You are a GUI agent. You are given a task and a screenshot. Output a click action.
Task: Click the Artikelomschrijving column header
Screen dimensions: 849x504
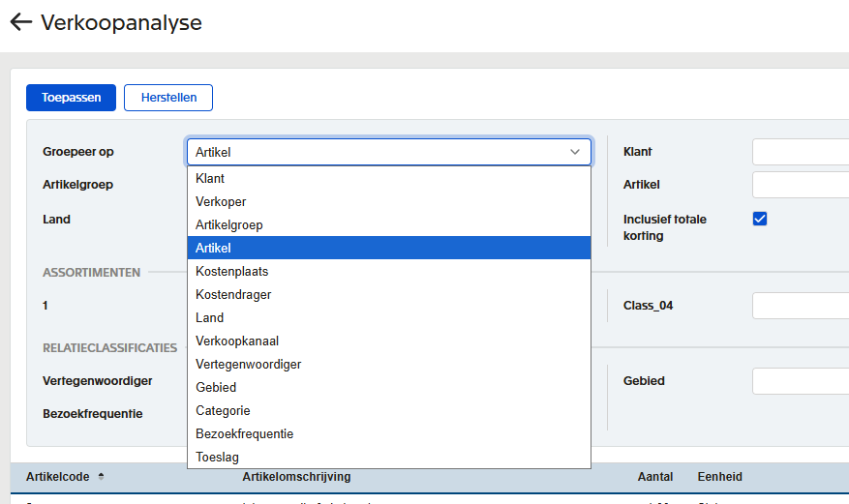(296, 478)
